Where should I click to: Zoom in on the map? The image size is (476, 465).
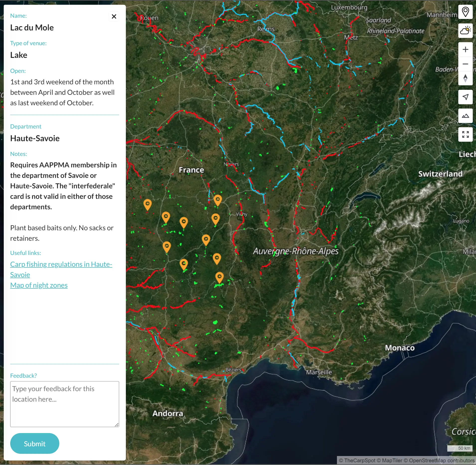(x=465, y=49)
